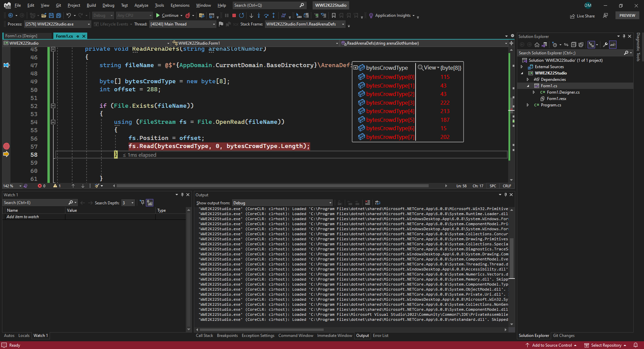Open the View visualizer in the datatip

(x=428, y=68)
